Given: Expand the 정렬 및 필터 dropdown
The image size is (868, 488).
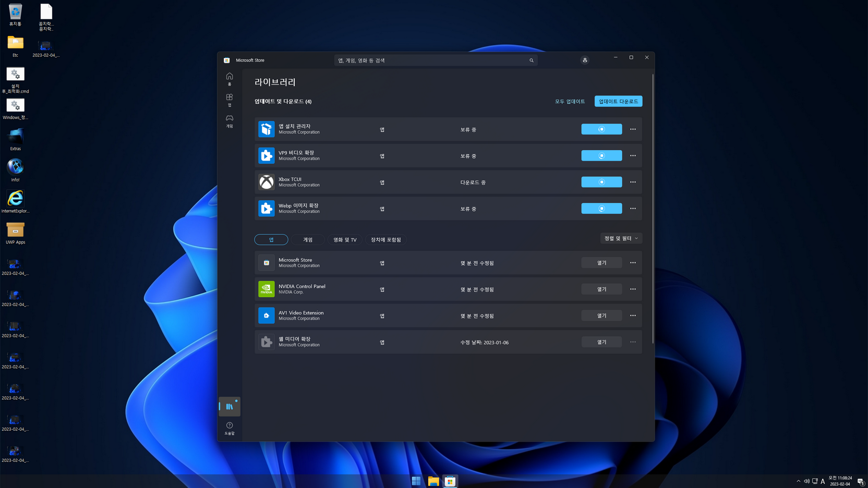Looking at the screenshot, I should (621, 238).
